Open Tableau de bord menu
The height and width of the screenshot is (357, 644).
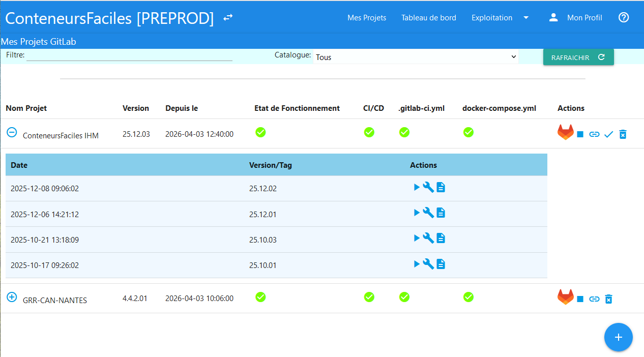(429, 18)
